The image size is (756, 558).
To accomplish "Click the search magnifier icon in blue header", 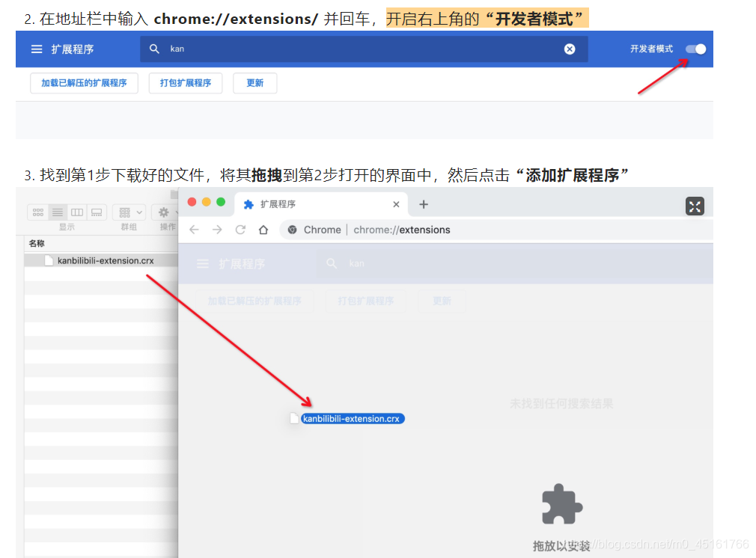I will tap(154, 49).
